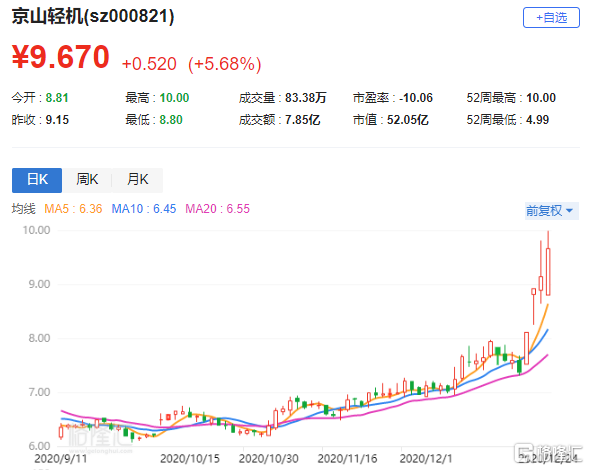
Task: Click the 2020/10/30 date axis label
Action: coord(269,458)
